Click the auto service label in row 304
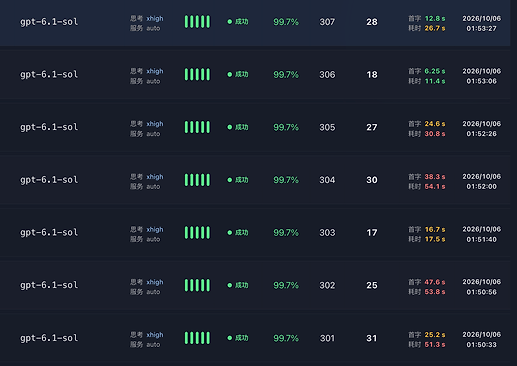Image resolution: width=517 pixels, height=366 pixels. point(153,187)
